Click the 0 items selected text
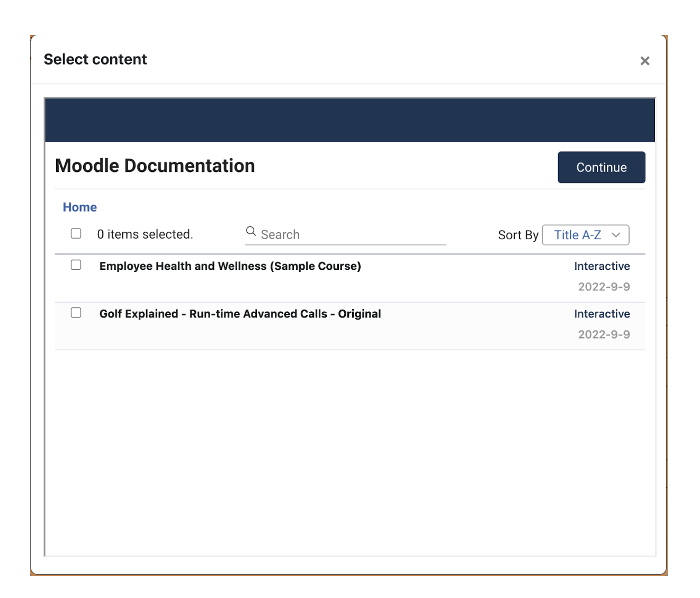 (145, 234)
